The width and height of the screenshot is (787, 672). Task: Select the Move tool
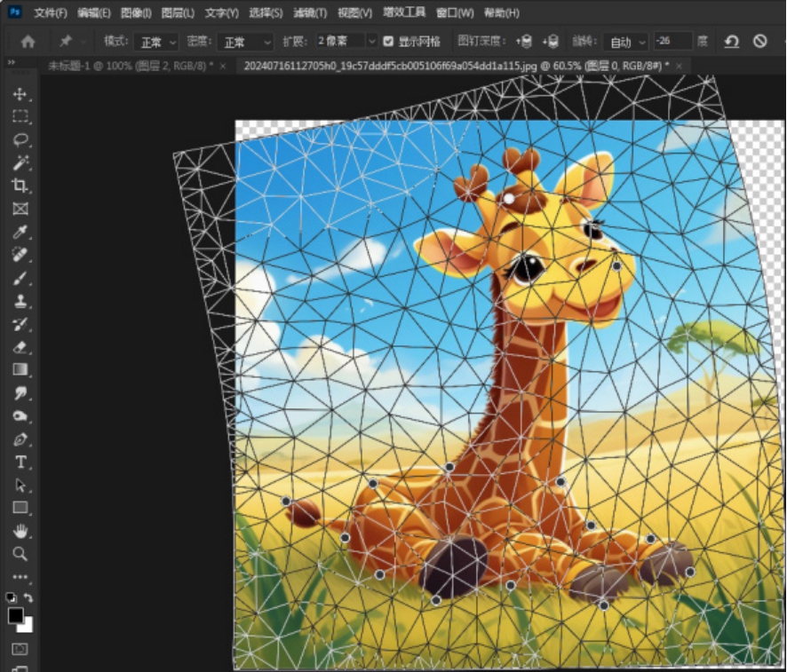coord(20,94)
